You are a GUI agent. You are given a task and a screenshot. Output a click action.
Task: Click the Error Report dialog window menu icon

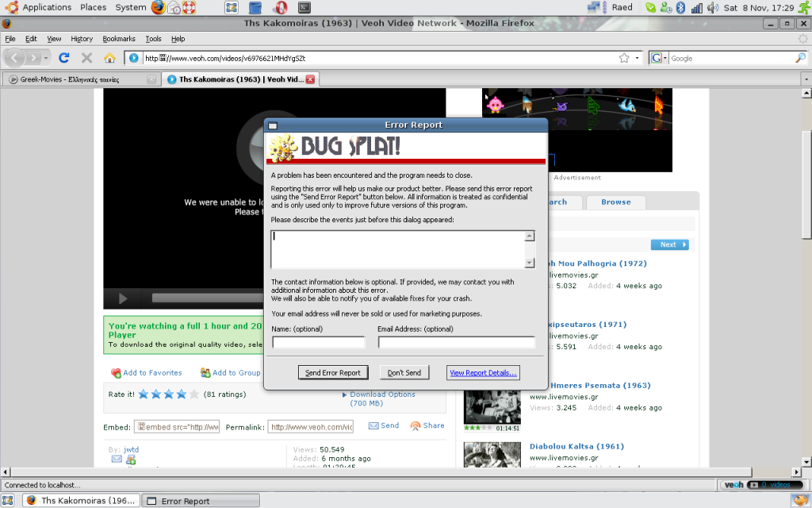pos(273,125)
